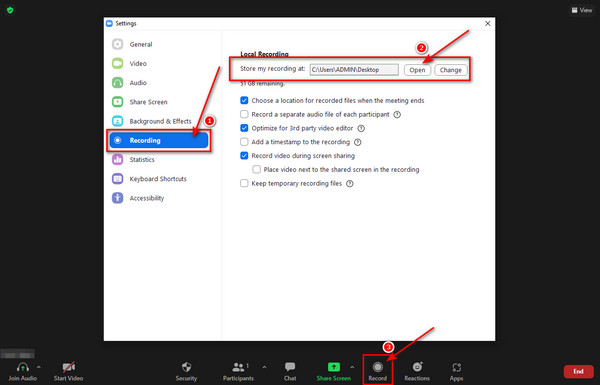This screenshot has width=600, height=385.
Task: Enable add a timestamp to recording
Action: click(244, 142)
